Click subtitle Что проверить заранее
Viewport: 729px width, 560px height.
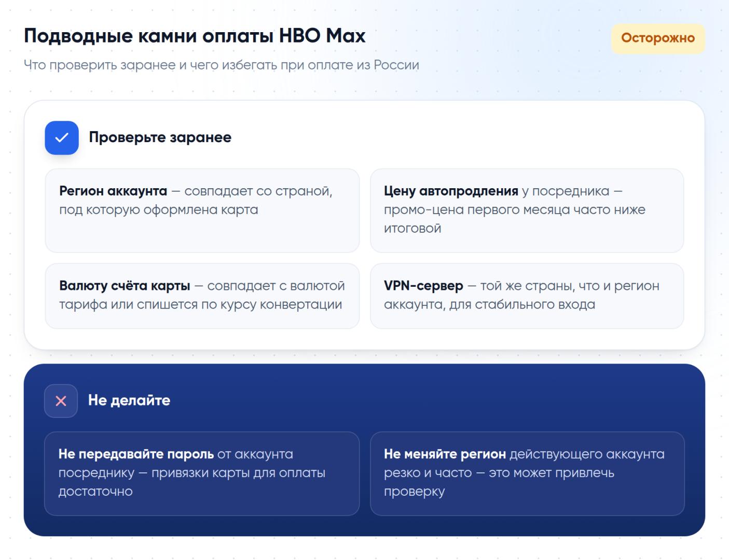(222, 65)
